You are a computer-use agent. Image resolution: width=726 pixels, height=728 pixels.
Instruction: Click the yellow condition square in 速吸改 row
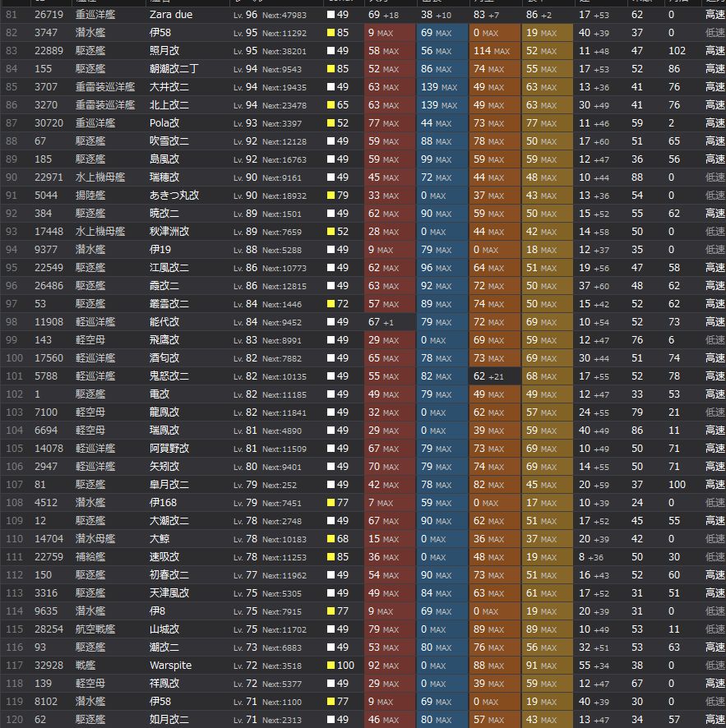click(x=331, y=557)
